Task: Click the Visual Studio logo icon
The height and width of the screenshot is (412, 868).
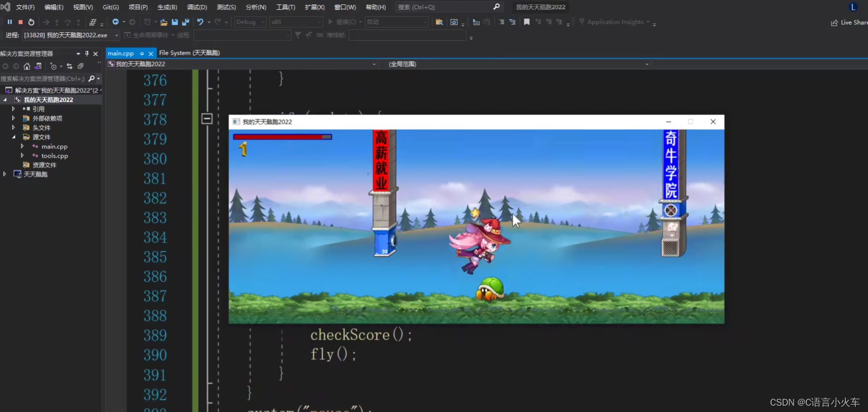Action: [x=5, y=7]
